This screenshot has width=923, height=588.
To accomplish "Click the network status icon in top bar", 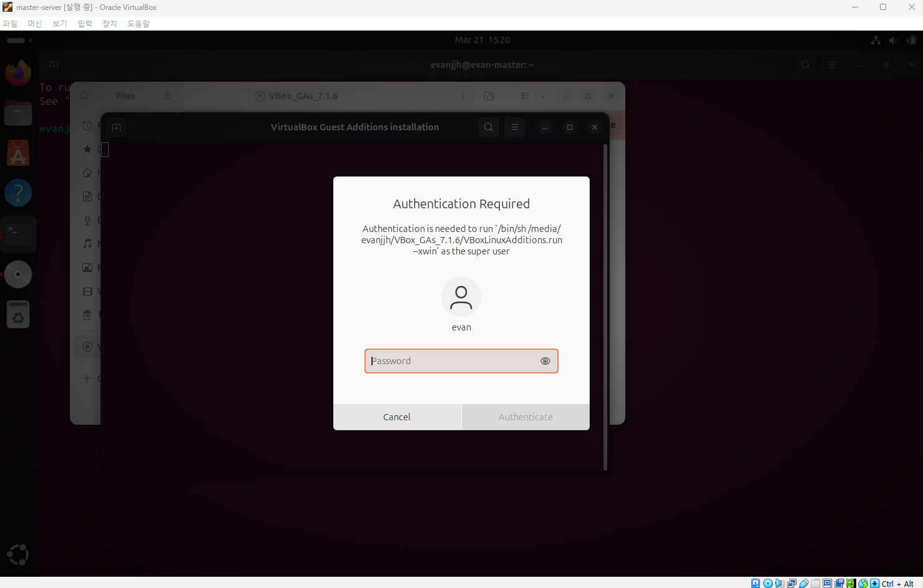I will [x=876, y=40].
